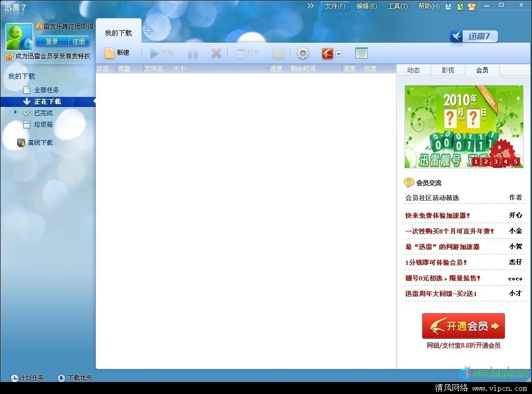Open 最"迅雷"的网游加速器 link
This screenshot has width=532, height=394.
(x=442, y=247)
